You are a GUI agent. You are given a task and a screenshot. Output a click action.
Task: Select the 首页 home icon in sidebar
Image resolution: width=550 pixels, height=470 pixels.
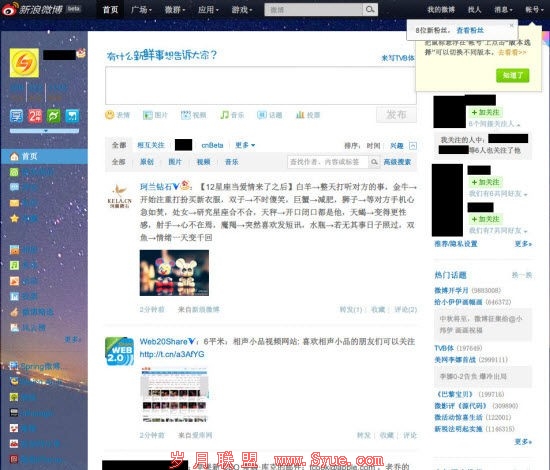(14, 156)
